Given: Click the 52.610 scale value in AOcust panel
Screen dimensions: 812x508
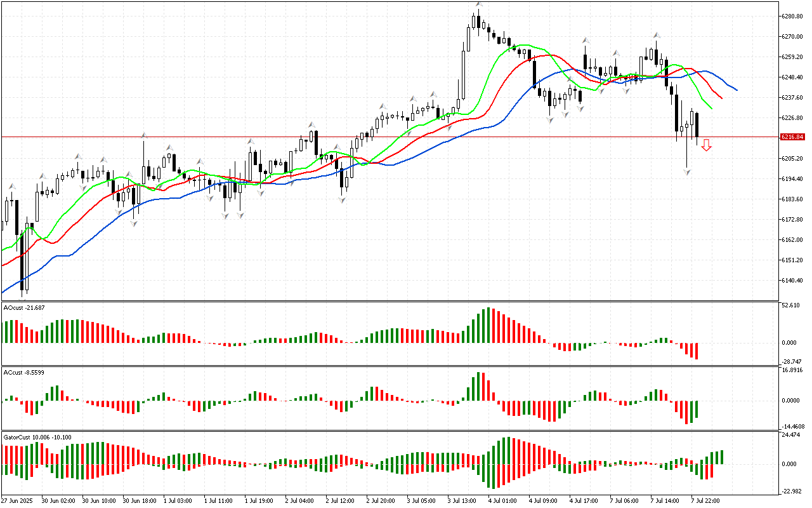Looking at the screenshot, I should coord(791,305).
